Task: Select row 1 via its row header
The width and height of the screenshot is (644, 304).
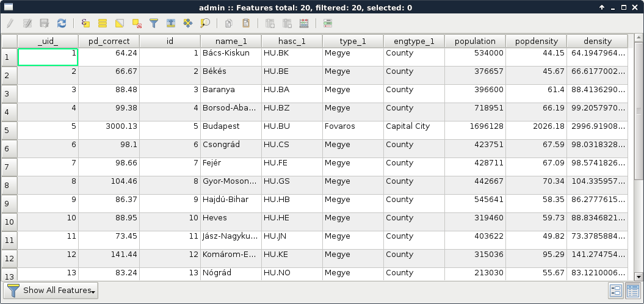Action: 9,57
